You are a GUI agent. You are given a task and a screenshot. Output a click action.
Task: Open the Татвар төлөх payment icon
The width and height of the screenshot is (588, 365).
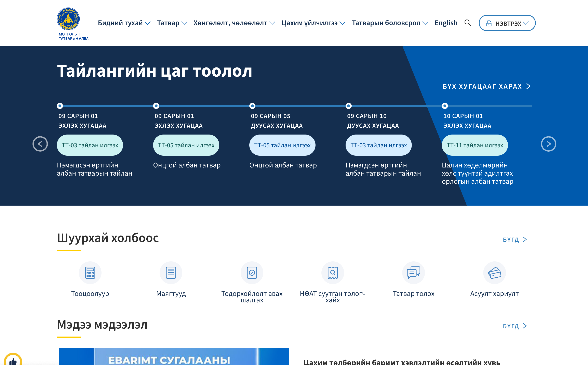point(413,273)
